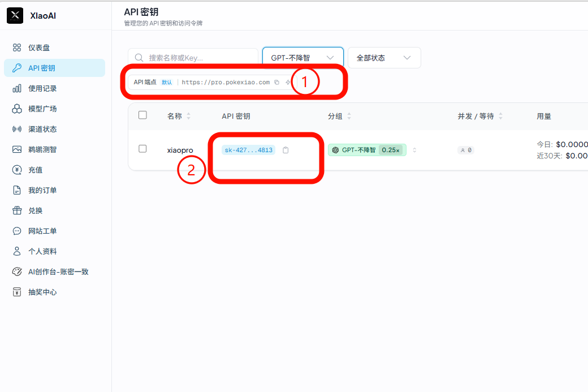Go to 抽奖中心 menu item
588x392 pixels.
[x=54, y=292]
